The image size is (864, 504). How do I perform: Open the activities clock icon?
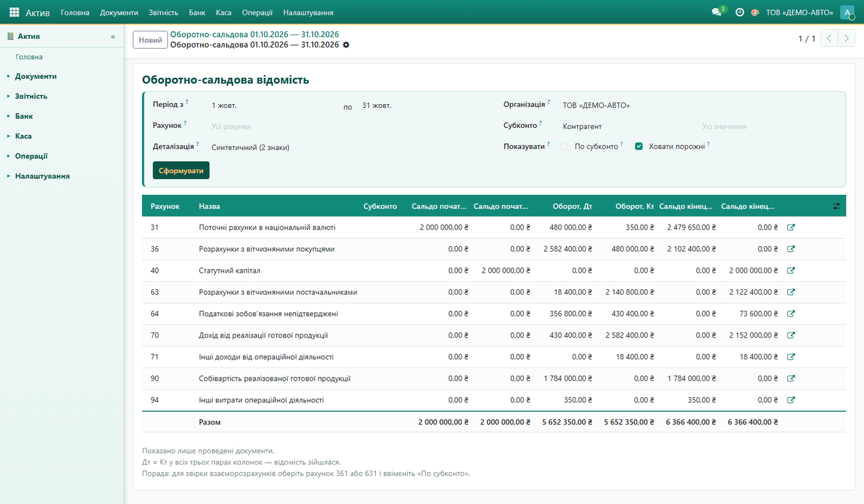(x=739, y=12)
